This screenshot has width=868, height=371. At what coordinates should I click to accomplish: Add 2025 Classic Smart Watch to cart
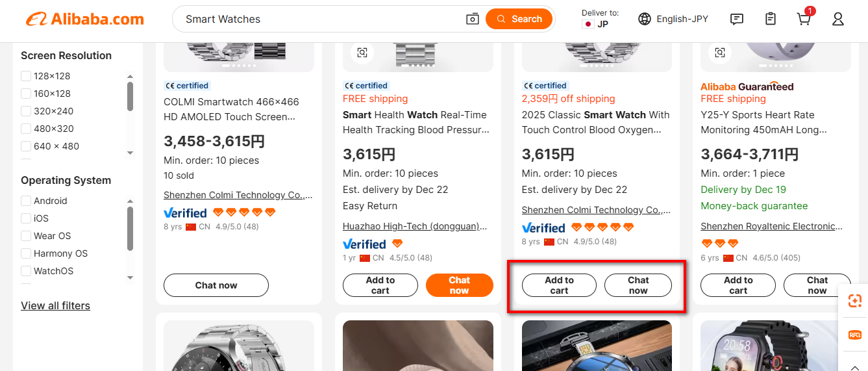pyautogui.click(x=559, y=285)
